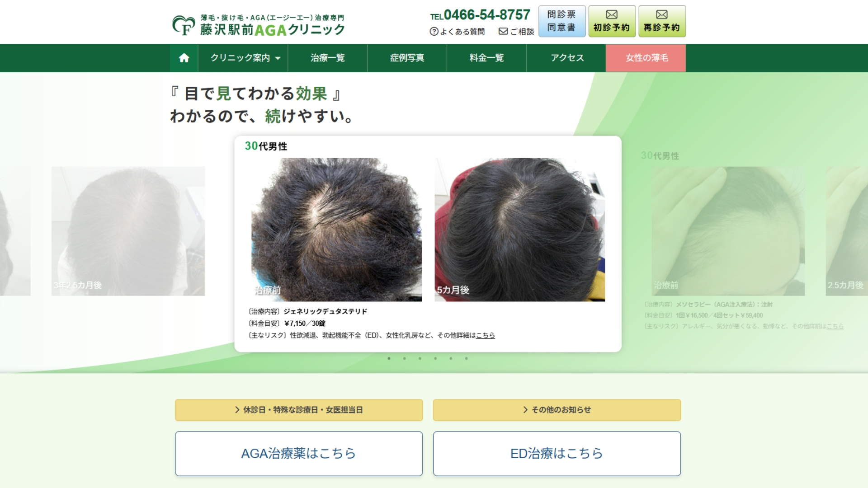Expand 休診日・特殊な診療日・女医担当日 notice
This screenshot has width=868, height=488.
299,410
